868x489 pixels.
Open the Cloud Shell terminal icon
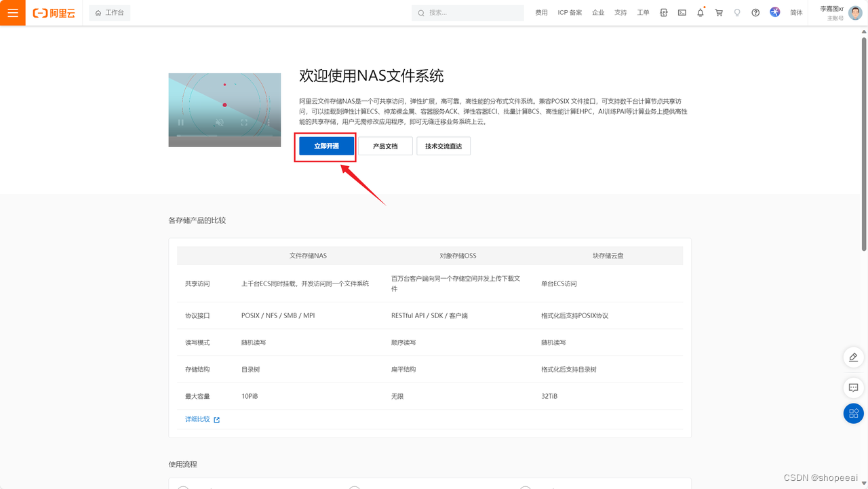point(682,13)
